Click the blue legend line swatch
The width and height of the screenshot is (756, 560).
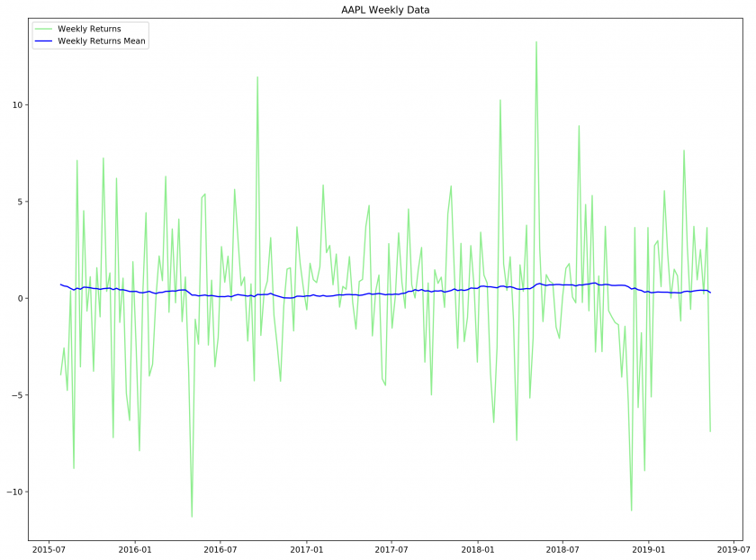pyautogui.click(x=43, y=41)
